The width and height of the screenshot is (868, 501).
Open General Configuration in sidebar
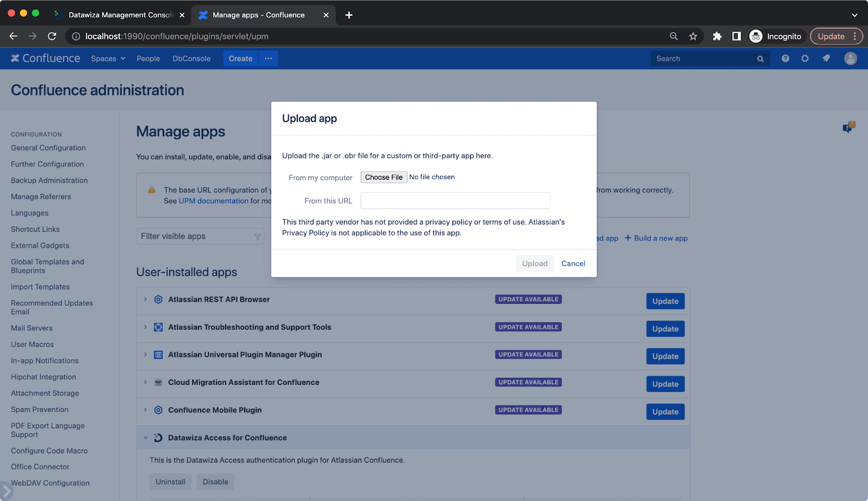(x=48, y=148)
